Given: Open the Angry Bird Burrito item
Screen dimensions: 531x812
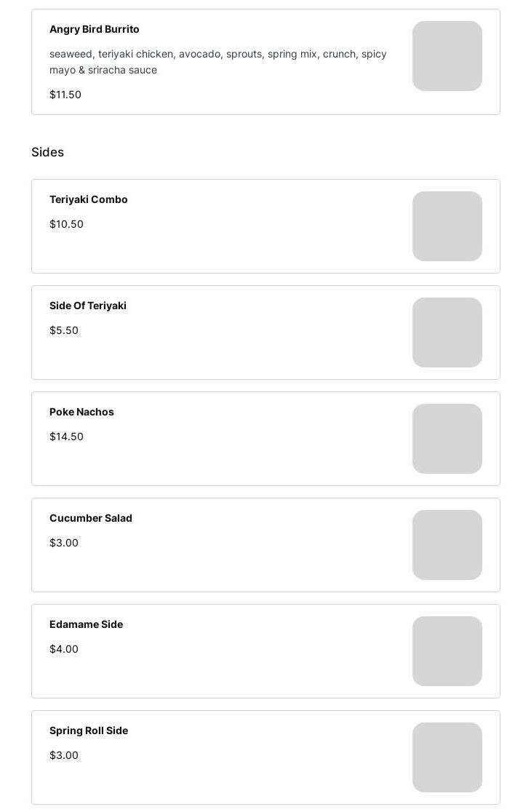Looking at the screenshot, I should tap(95, 29).
